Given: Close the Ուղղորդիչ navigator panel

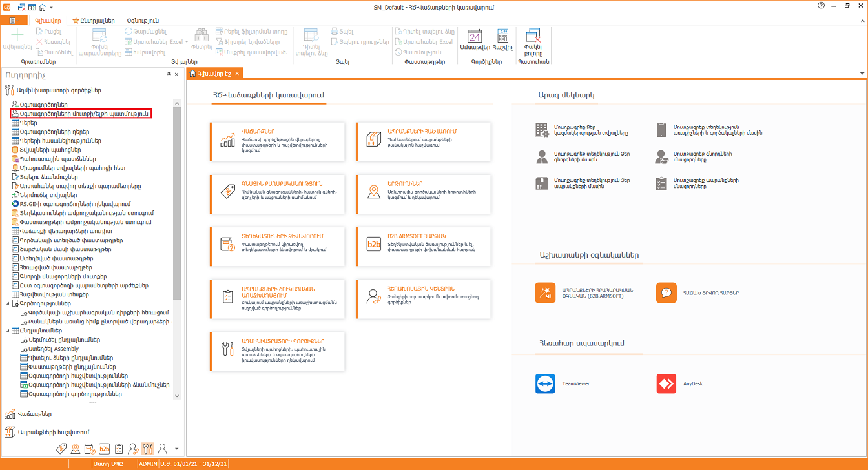Looking at the screenshot, I should point(177,74).
